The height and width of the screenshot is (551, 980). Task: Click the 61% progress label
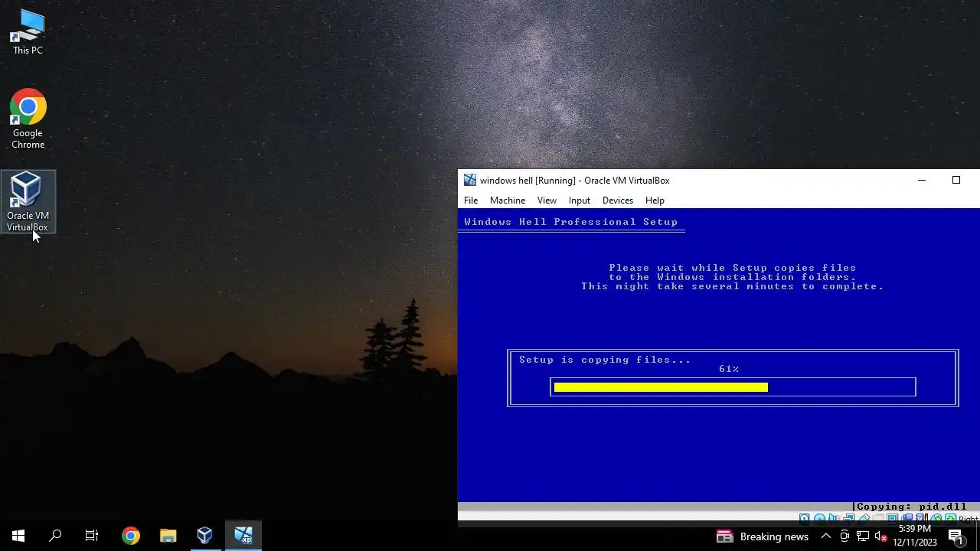click(x=729, y=369)
